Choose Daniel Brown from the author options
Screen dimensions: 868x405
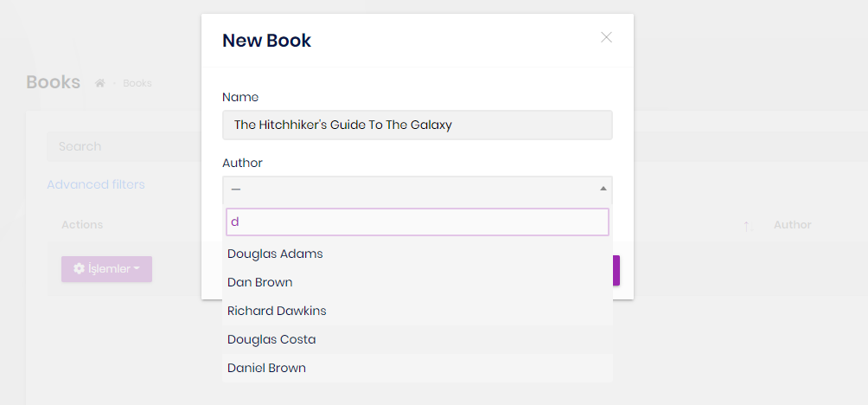[x=266, y=368]
